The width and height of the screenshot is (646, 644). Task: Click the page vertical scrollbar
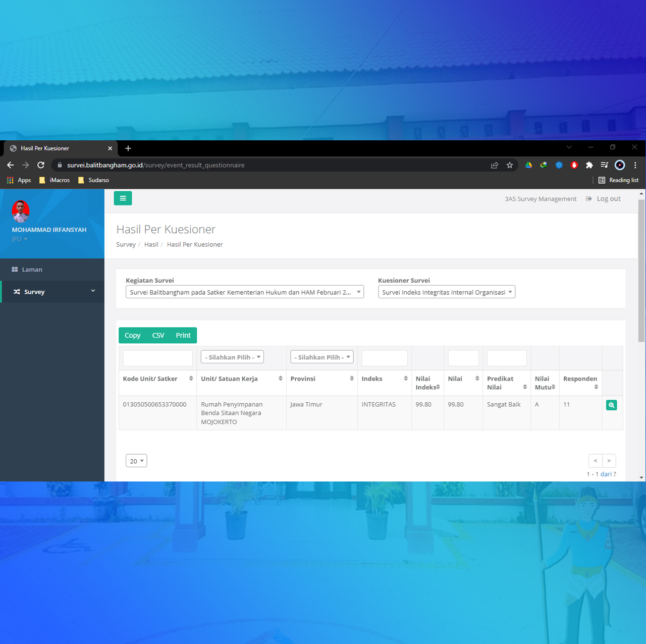point(641,271)
